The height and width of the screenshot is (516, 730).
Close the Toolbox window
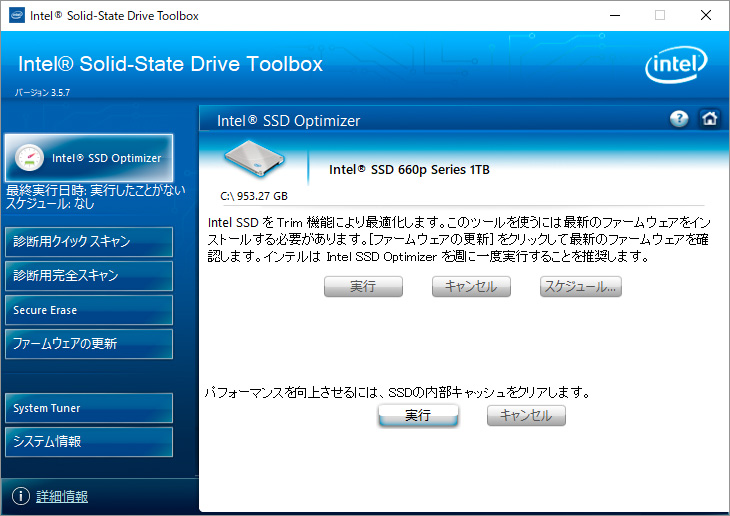[706, 15]
